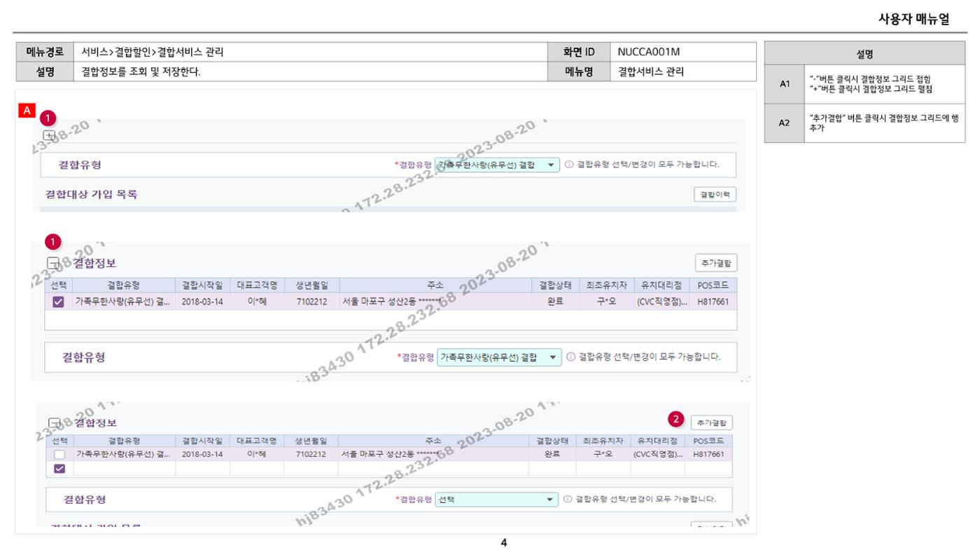The width and height of the screenshot is (980, 552).
Task: Select the 서울 마포구 address cell in the two-row grid
Action: point(433,454)
